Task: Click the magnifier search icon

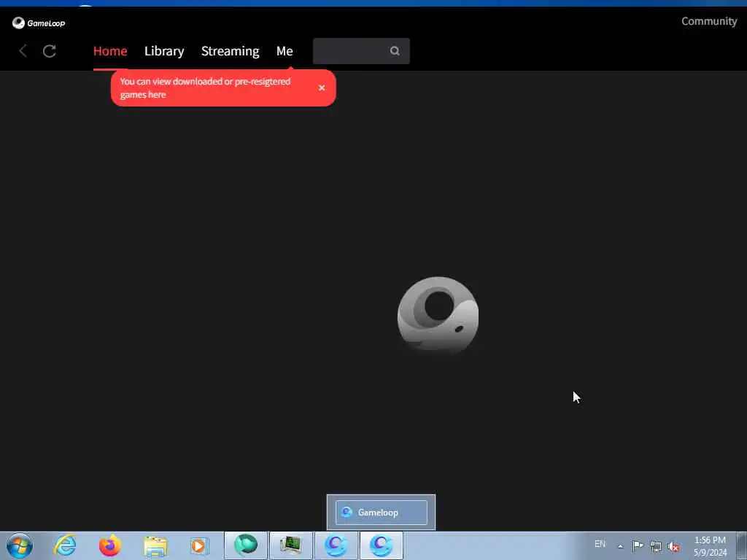Action: [x=395, y=51]
